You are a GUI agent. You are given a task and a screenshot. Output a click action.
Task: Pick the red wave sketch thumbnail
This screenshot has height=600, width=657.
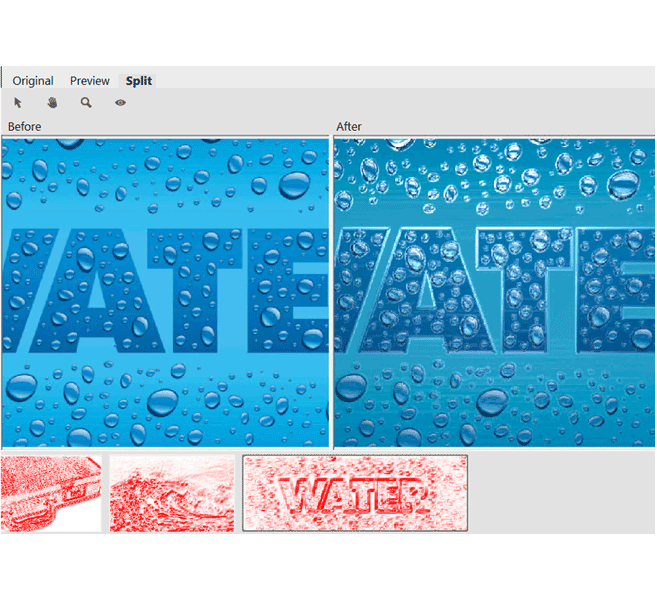171,493
